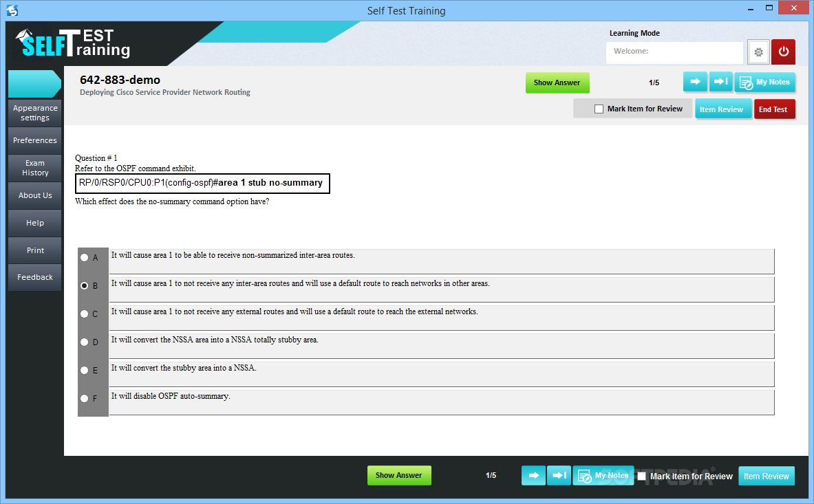Click the 'Learning Mode' label
The height and width of the screenshot is (504, 814).
pos(634,33)
